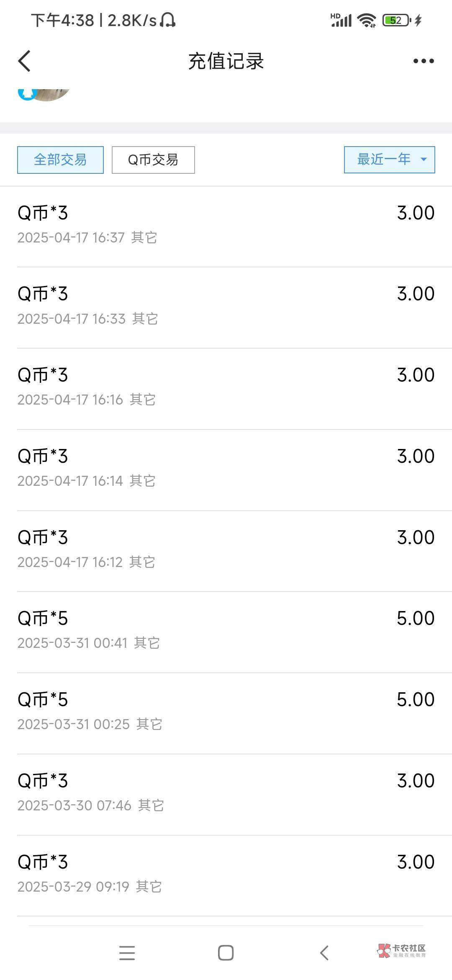Expand the 最近一年 time range dropdown
This screenshot has height=980, width=452.
point(383,160)
